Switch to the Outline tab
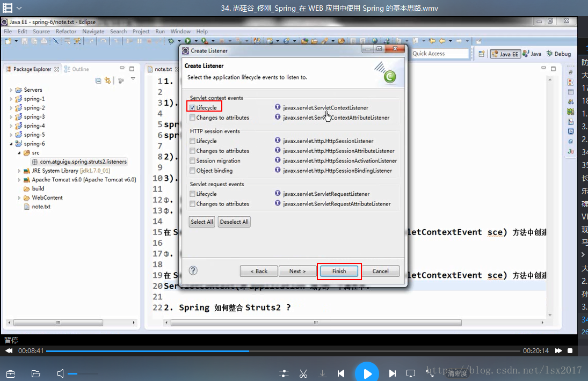This screenshot has height=381, width=588. (76, 69)
